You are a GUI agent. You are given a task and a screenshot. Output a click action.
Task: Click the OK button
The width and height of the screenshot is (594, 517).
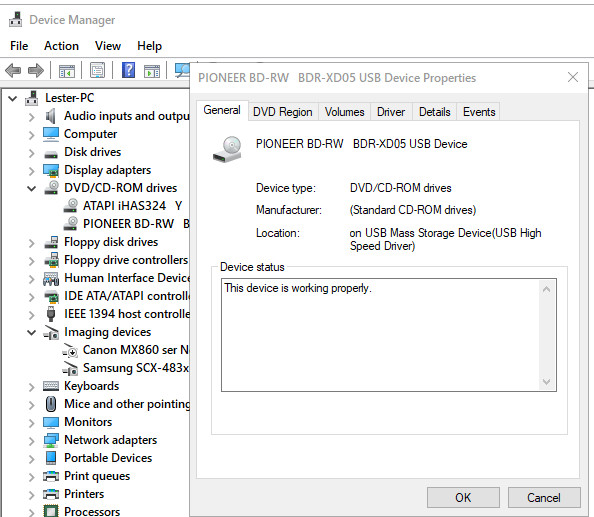[x=463, y=497]
